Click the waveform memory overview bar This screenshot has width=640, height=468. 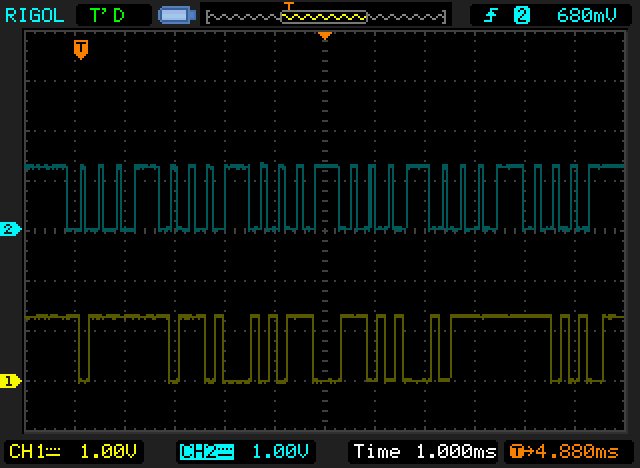[x=326, y=17]
